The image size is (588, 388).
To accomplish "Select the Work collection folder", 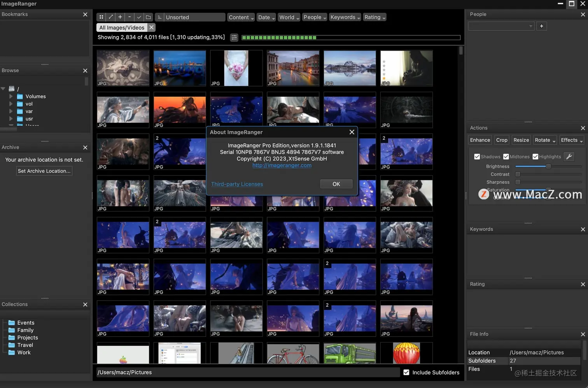I will click(x=19, y=352).
